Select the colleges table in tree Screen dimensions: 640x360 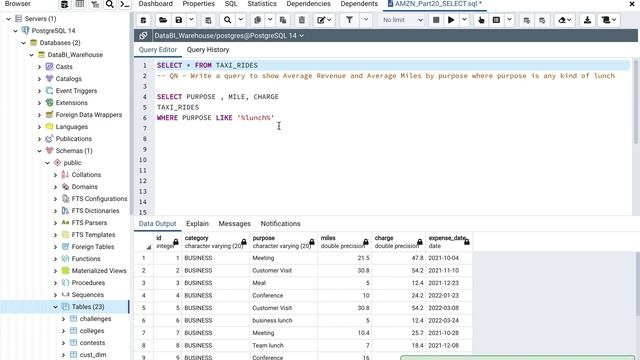92,331
